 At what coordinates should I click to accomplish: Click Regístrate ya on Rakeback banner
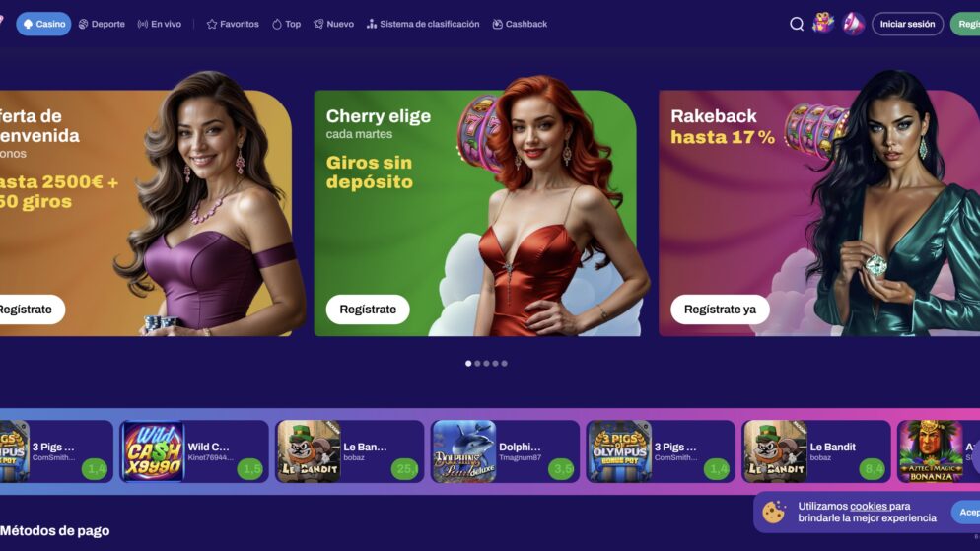click(x=720, y=310)
